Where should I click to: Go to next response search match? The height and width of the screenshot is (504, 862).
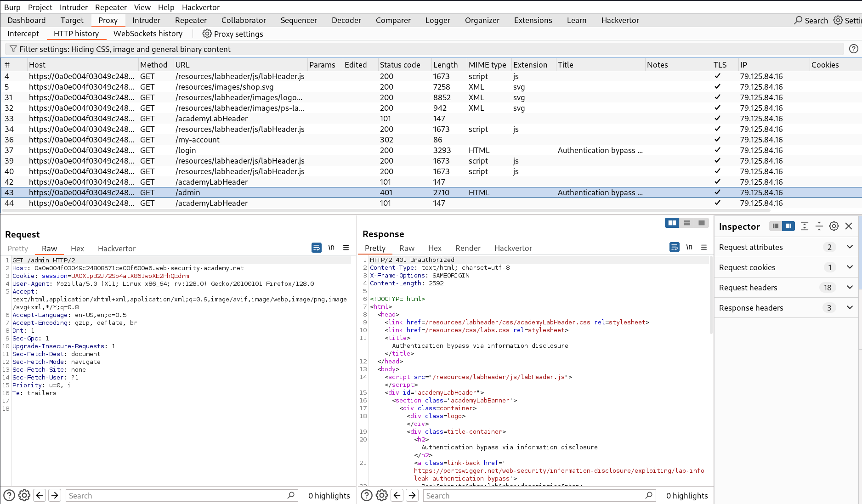412,495
